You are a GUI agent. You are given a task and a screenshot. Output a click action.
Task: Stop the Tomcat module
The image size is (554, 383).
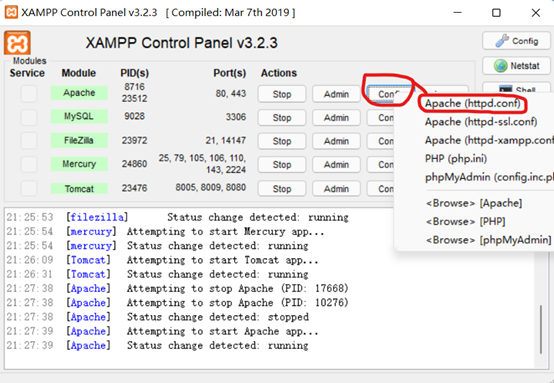tap(282, 189)
